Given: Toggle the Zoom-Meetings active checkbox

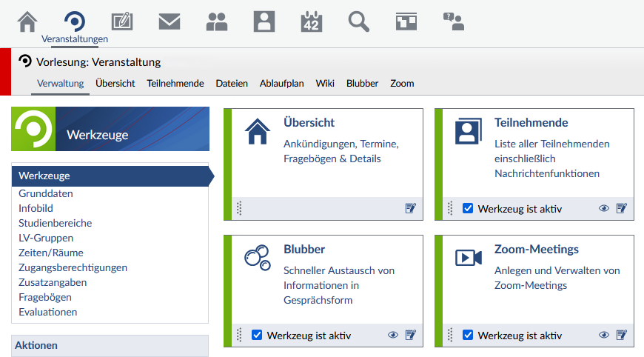Looking at the screenshot, I should [x=468, y=336].
